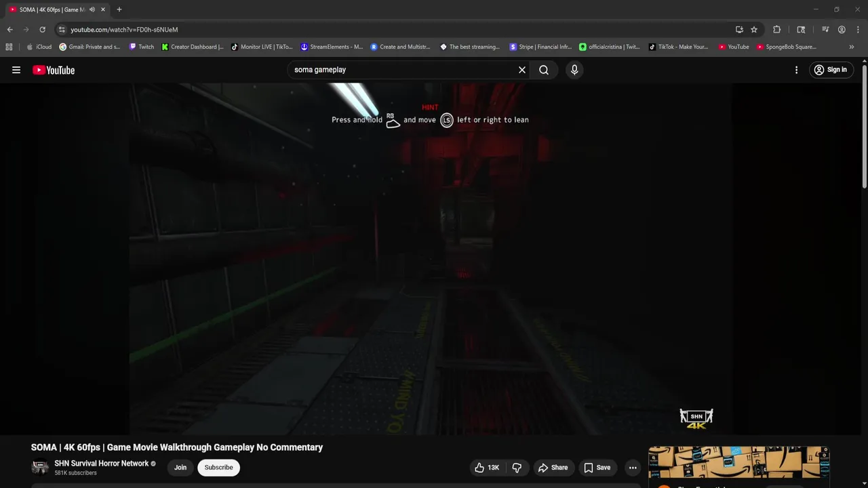
Task: Open the Extensions puzzle menu
Action: [x=777, y=30]
